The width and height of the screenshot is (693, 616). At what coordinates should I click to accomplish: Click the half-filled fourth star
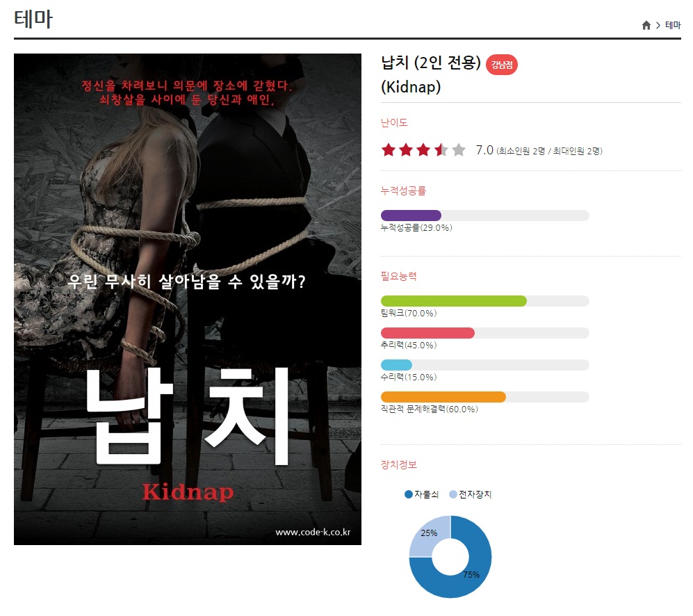click(441, 150)
